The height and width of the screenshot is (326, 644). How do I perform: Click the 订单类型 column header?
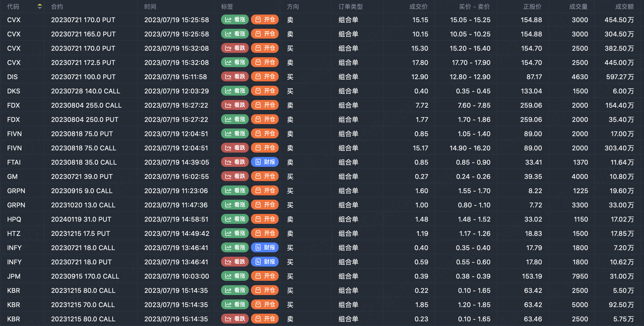coord(350,7)
